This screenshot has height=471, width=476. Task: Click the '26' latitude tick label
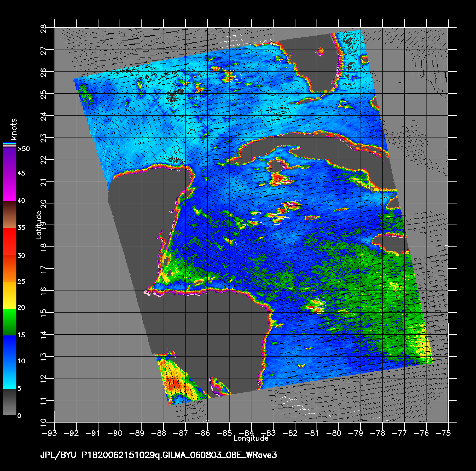(43, 72)
